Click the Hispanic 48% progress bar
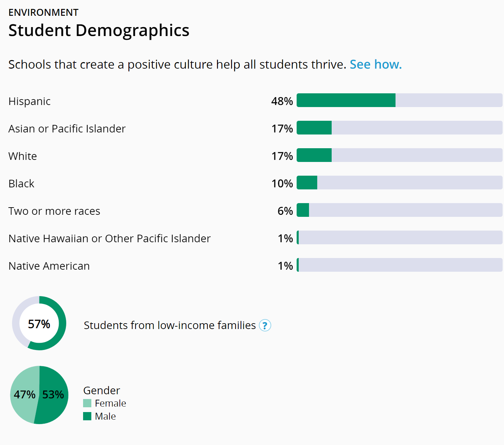Screen dimensions: 504x445 click(x=399, y=100)
